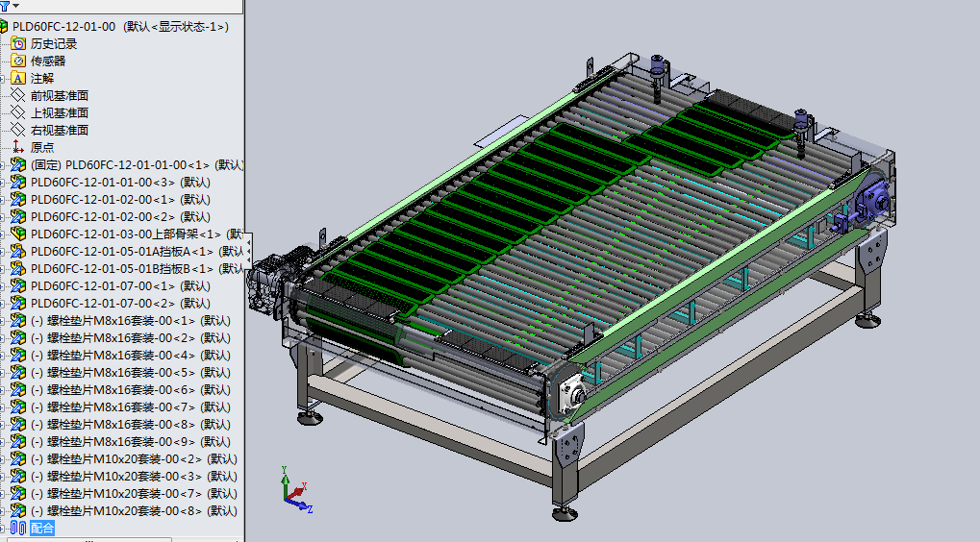The height and width of the screenshot is (542, 980).
Task: Click the XYZ coordinate triad in the viewport
Action: pos(293,490)
